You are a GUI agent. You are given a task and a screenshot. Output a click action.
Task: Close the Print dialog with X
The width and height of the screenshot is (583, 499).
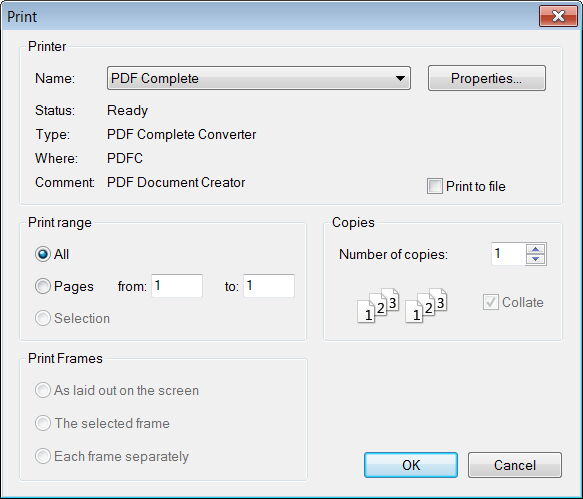click(558, 16)
